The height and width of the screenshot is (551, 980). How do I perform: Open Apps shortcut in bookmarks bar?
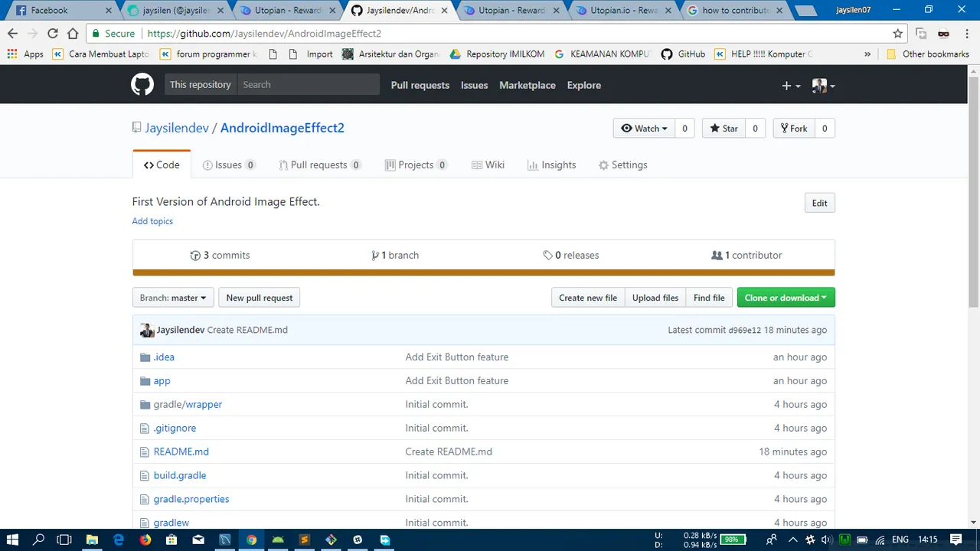tap(25, 54)
